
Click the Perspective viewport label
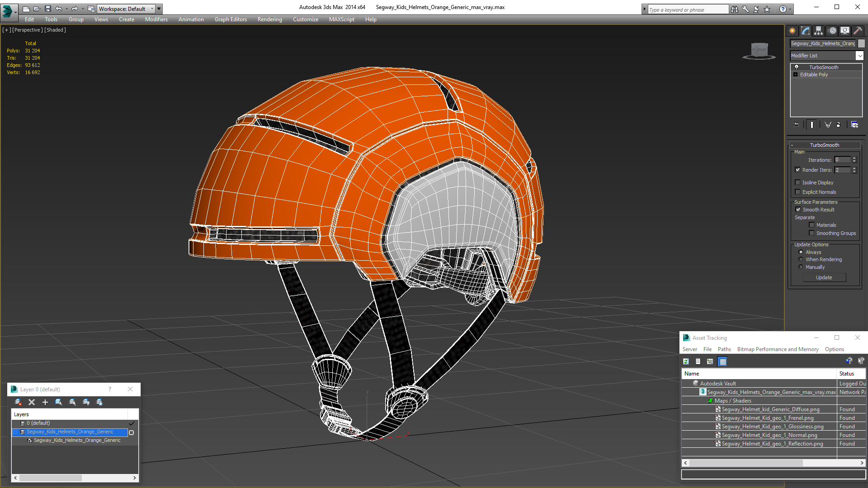click(x=28, y=30)
